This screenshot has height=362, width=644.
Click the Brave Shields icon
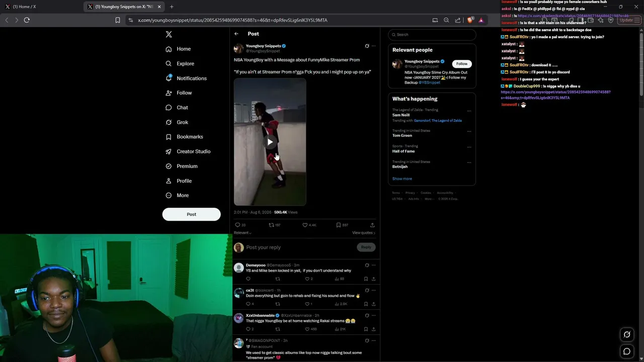coord(470,20)
